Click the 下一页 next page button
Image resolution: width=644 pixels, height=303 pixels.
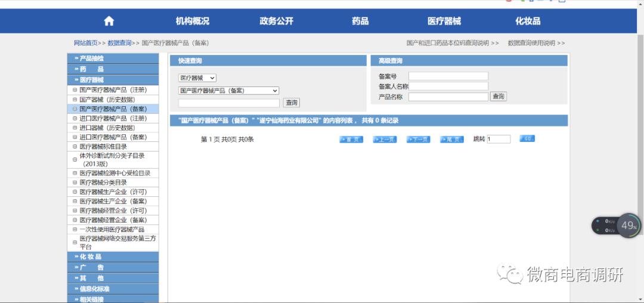[418, 140]
